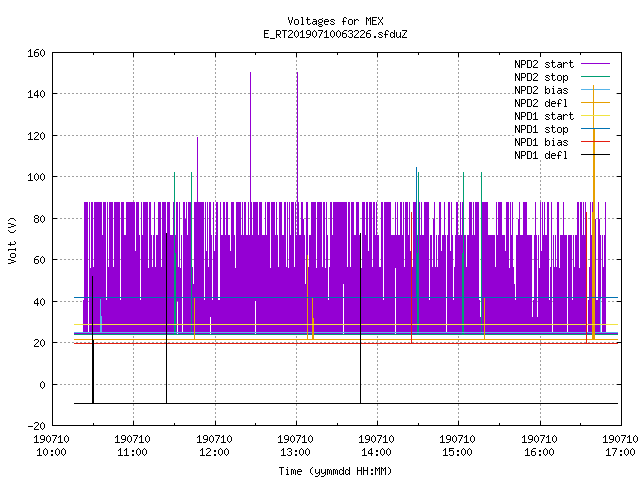The width and height of the screenshot is (640, 480).
Task: Click the y-axis tick value 120
Action: tap(36, 136)
